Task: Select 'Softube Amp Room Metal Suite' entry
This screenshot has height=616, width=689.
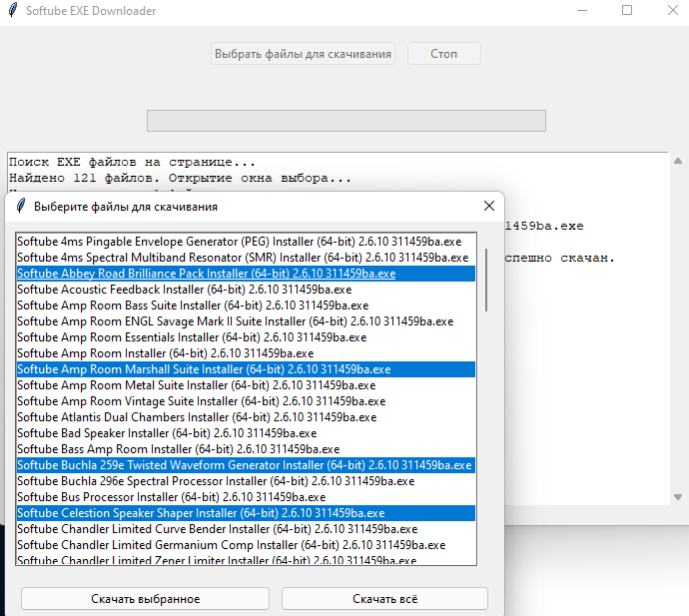Action: pos(246,385)
